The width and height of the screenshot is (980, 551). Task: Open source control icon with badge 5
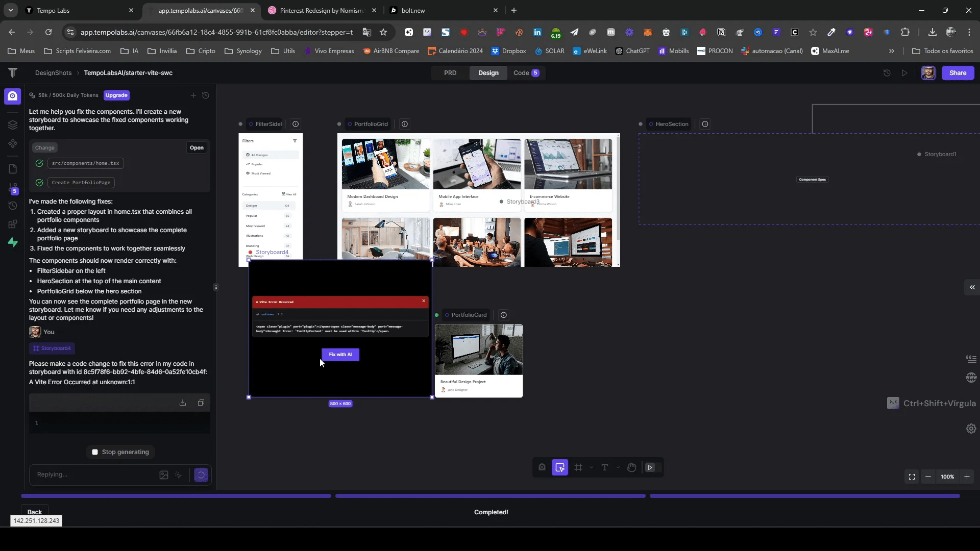pyautogui.click(x=13, y=188)
